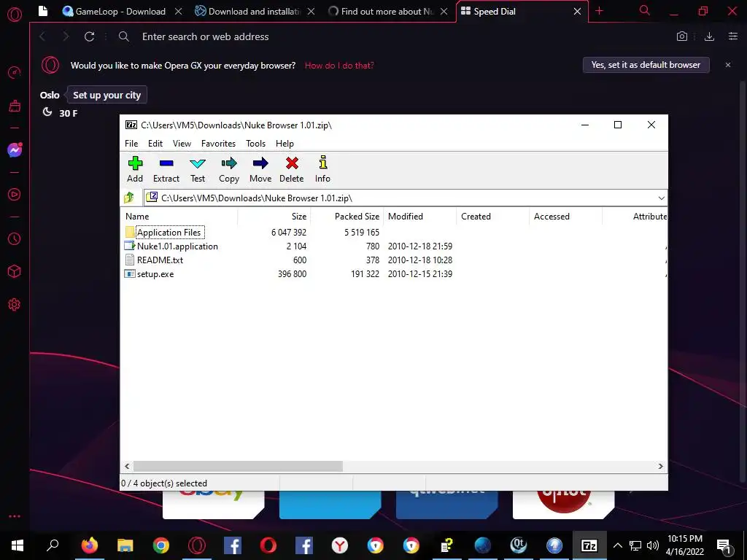
Task: Sort by the Modified column header
Action: [x=419, y=216]
